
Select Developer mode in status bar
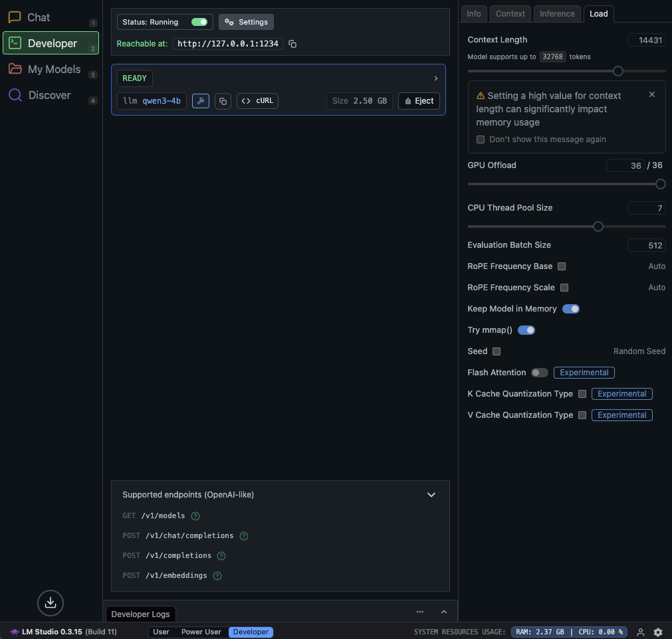point(251,632)
